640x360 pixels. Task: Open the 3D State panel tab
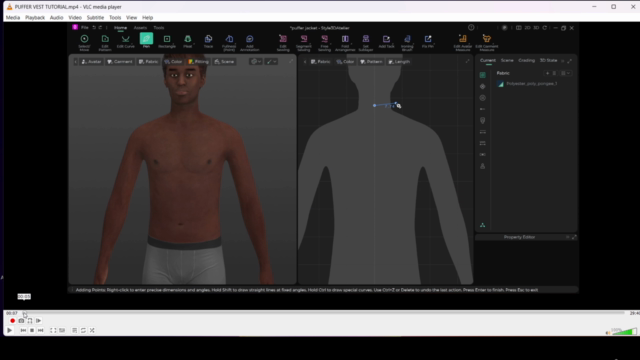coord(548,60)
